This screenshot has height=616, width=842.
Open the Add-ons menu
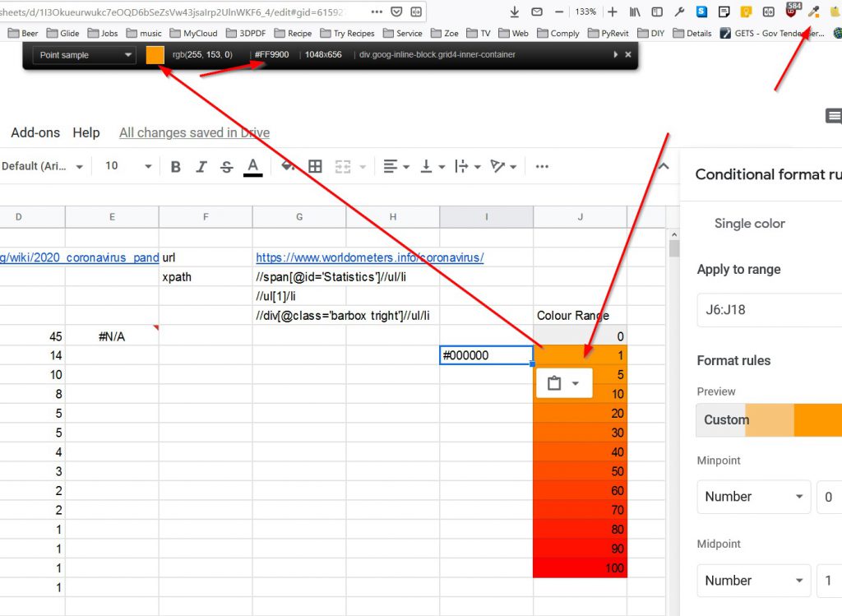click(35, 132)
